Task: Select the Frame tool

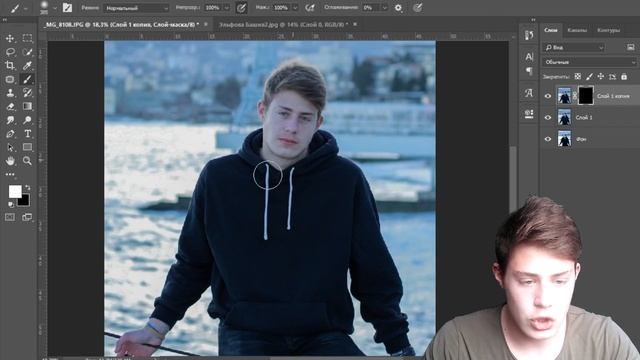Action: tap(10, 79)
